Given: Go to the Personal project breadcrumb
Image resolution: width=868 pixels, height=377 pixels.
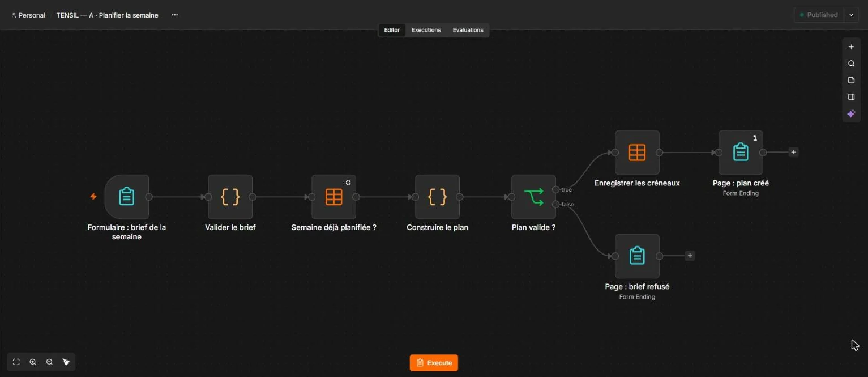Looking at the screenshot, I should click(28, 15).
